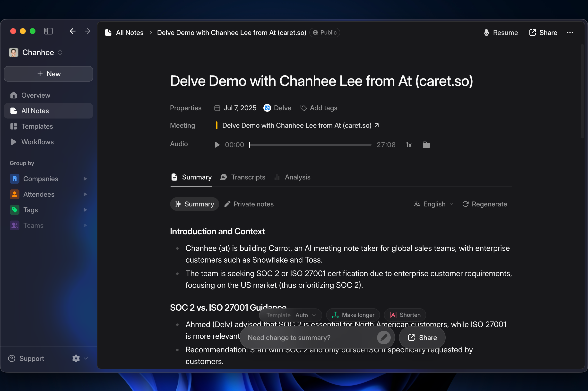588x391 pixels.
Task: Open Overview in the sidebar
Action: (x=48, y=95)
